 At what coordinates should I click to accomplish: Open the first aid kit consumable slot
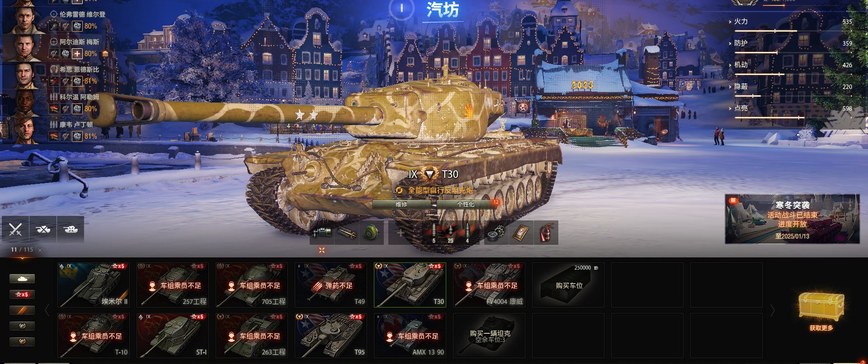click(521, 233)
